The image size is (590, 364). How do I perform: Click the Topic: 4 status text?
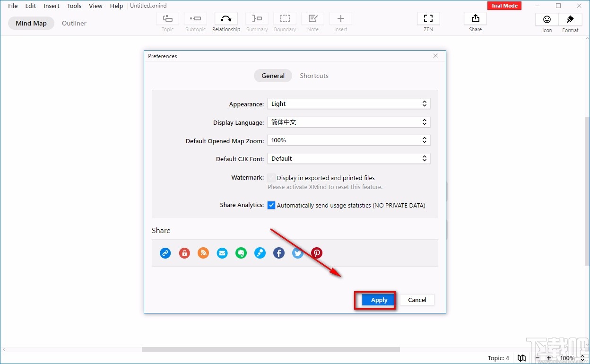pos(498,358)
